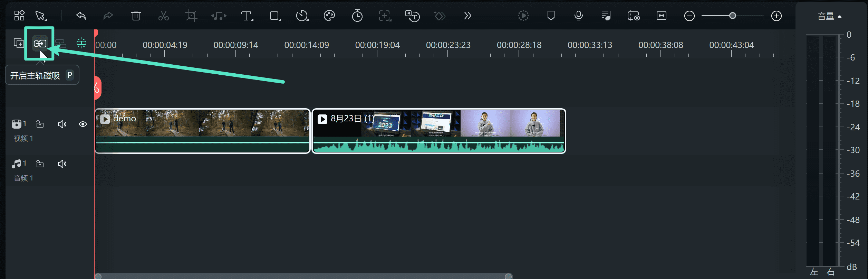Click the zoom out minus button
The image size is (868, 279).
pyautogui.click(x=689, y=16)
